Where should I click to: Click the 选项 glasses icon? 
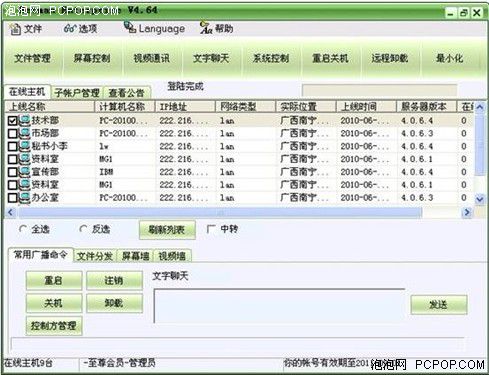70,29
